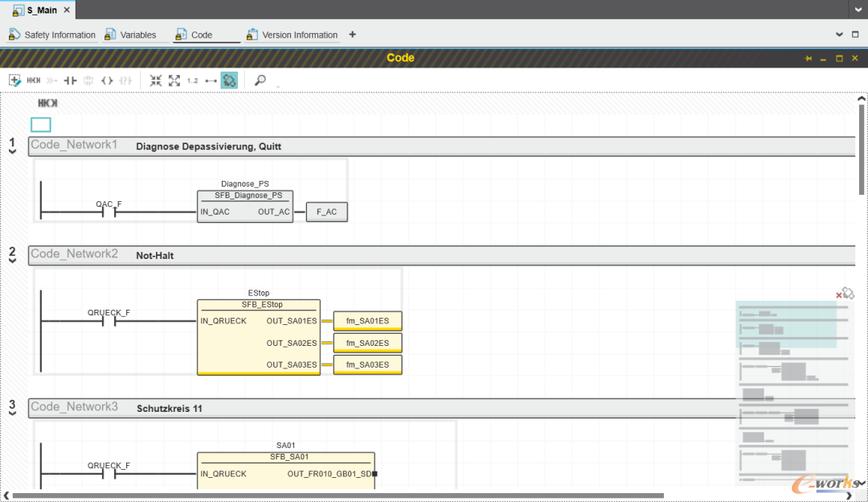Add a new tab with the plus button
This screenshot has width=868, height=502.
coord(352,35)
